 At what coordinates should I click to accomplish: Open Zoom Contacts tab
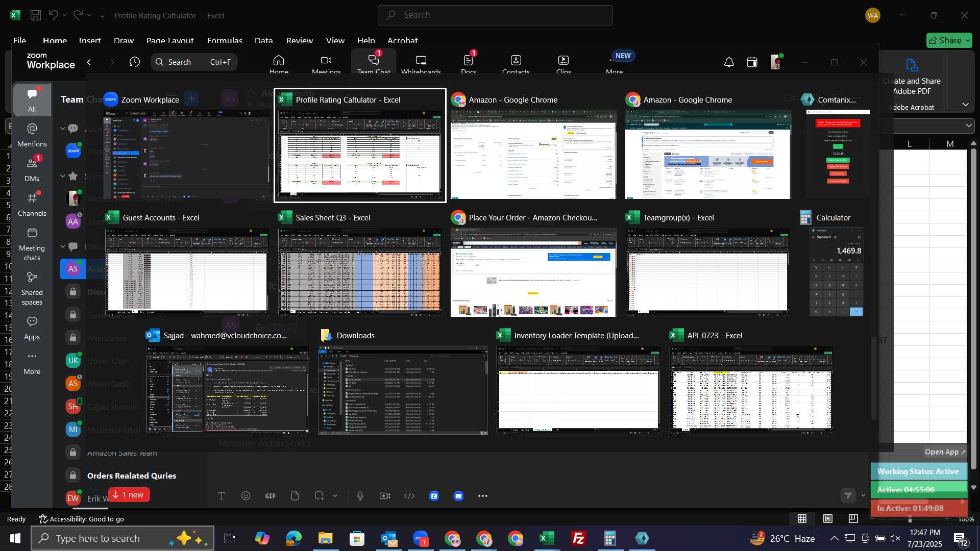click(516, 63)
